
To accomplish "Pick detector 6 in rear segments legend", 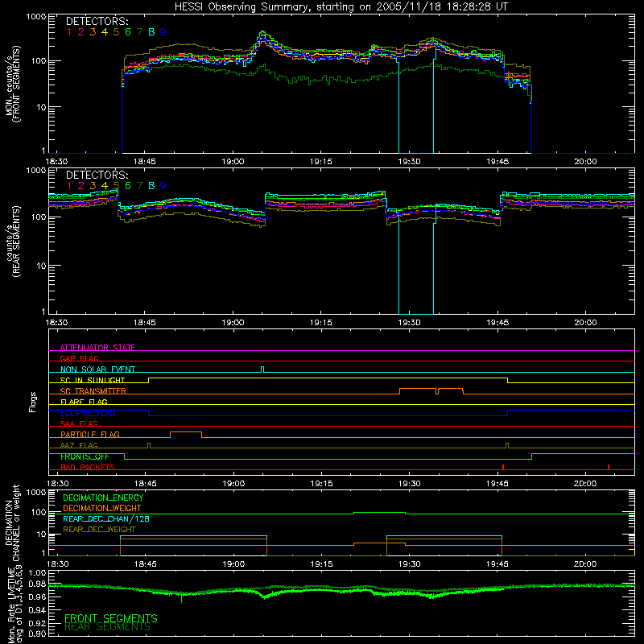I will pos(128,186).
